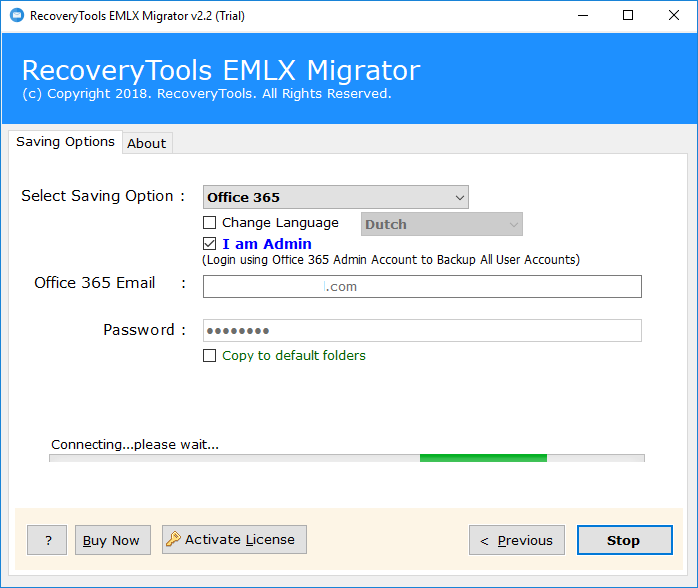Tick the Copy to default folders checkbox
This screenshot has width=698, height=588.
[x=209, y=355]
